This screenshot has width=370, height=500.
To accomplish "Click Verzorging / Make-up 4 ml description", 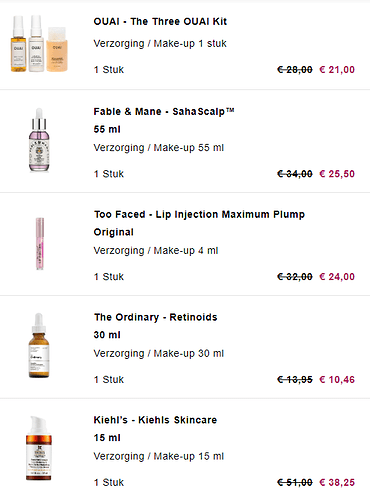I will tap(156, 251).
